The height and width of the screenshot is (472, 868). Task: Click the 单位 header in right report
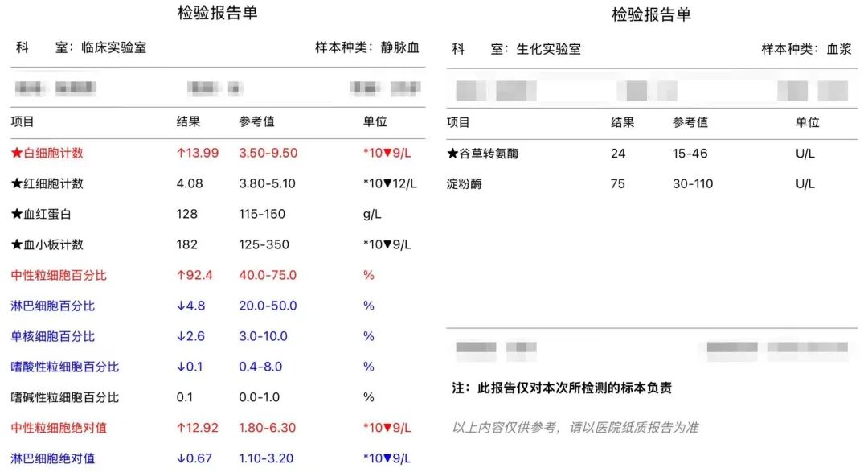tap(807, 122)
